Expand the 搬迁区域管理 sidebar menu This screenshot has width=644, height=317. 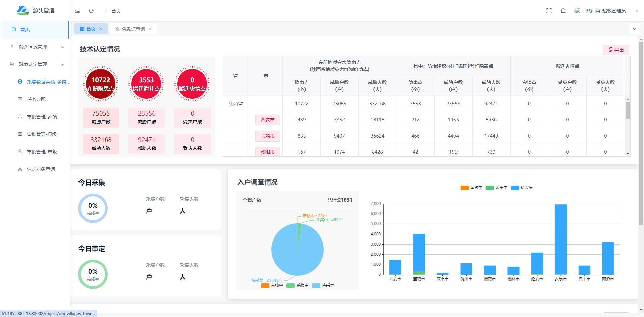(37, 47)
